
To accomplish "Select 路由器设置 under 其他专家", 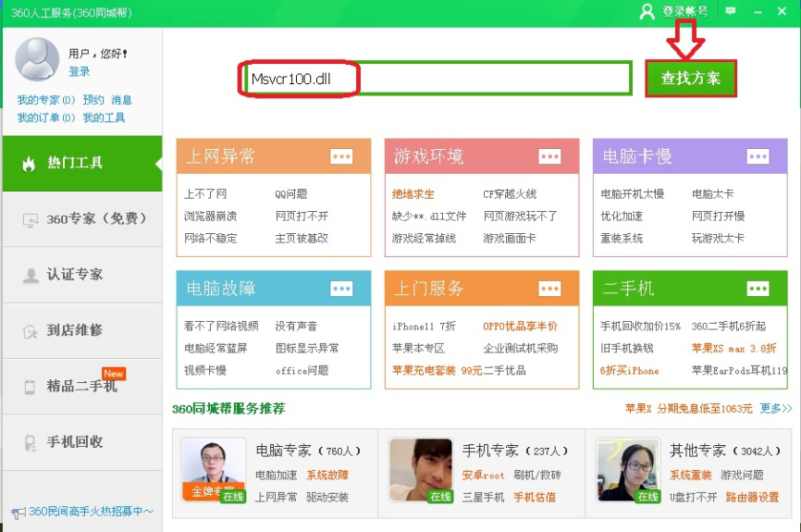I will point(753,497).
